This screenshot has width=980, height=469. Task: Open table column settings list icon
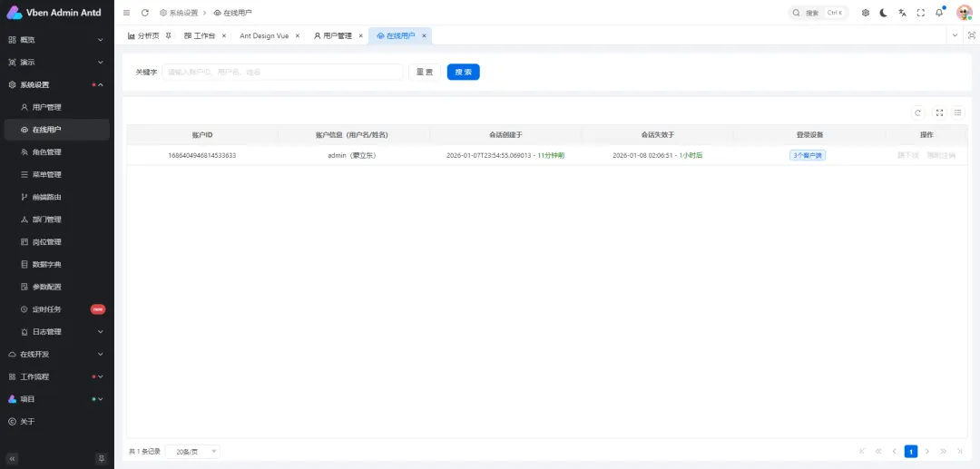[x=957, y=112]
